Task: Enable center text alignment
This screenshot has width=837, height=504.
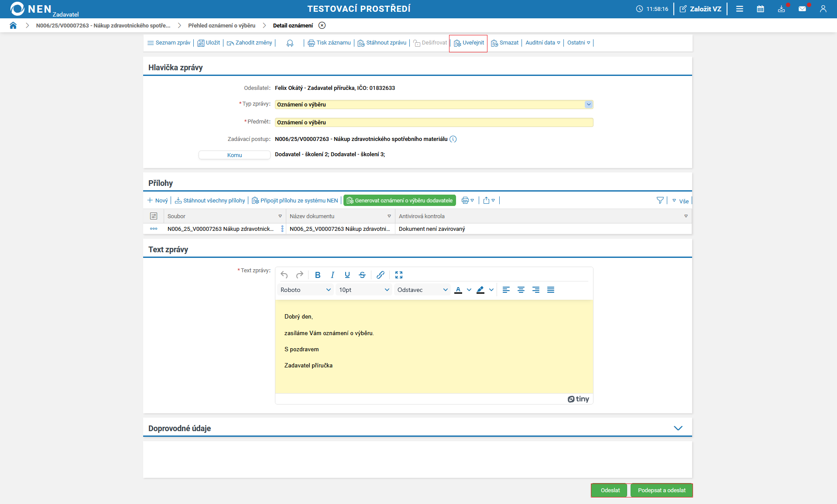Action: point(521,290)
